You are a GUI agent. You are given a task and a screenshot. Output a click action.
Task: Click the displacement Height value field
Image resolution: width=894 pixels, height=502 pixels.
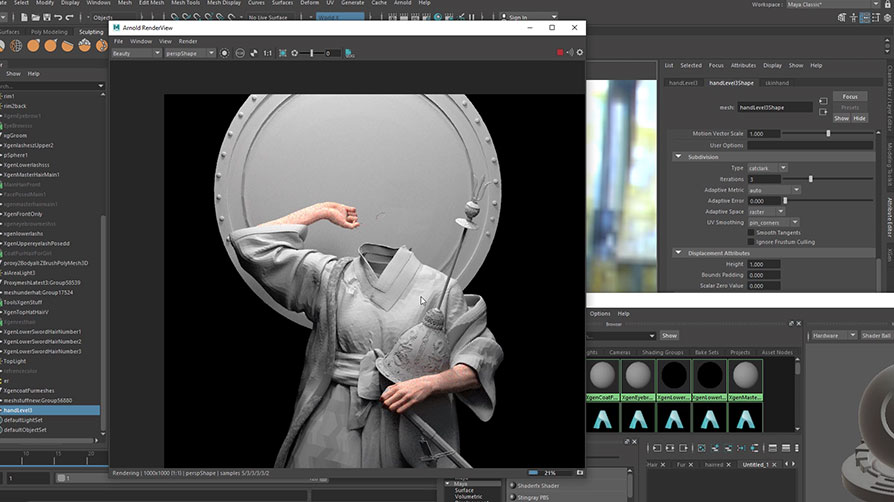[763, 264]
